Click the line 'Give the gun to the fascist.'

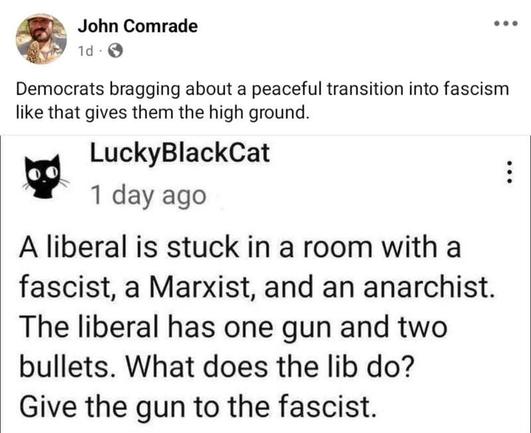click(x=198, y=407)
